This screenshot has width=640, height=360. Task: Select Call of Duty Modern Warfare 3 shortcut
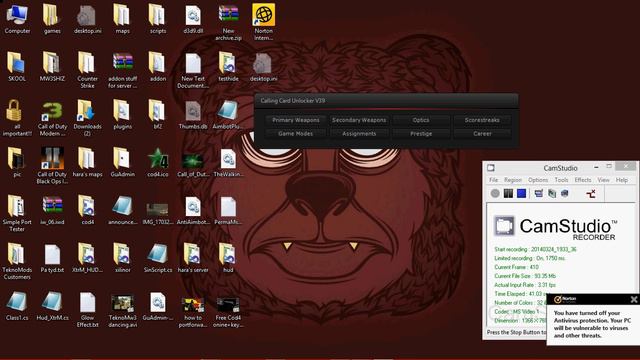pos(52,118)
